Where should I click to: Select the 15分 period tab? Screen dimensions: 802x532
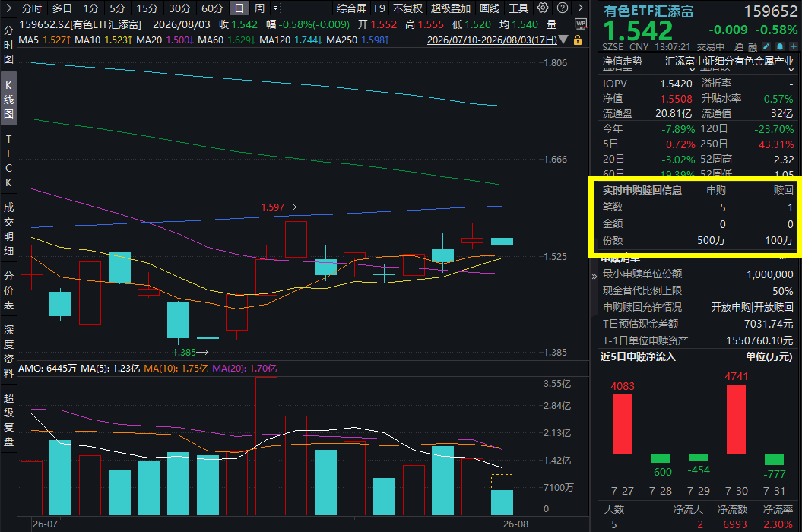147,8
